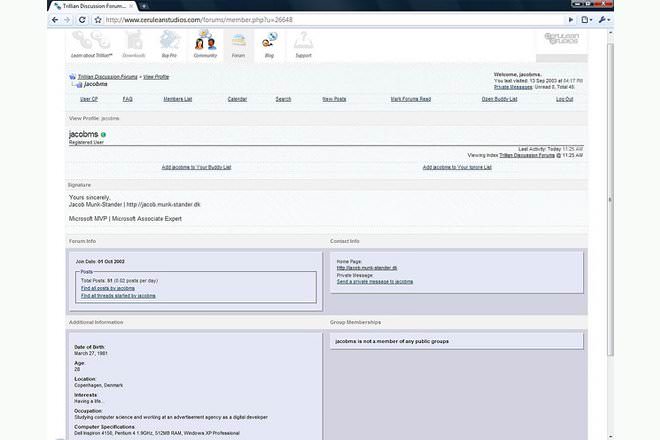The image size is (660, 440).
Task: Open Calendar in forum menu
Action: pyautogui.click(x=237, y=99)
